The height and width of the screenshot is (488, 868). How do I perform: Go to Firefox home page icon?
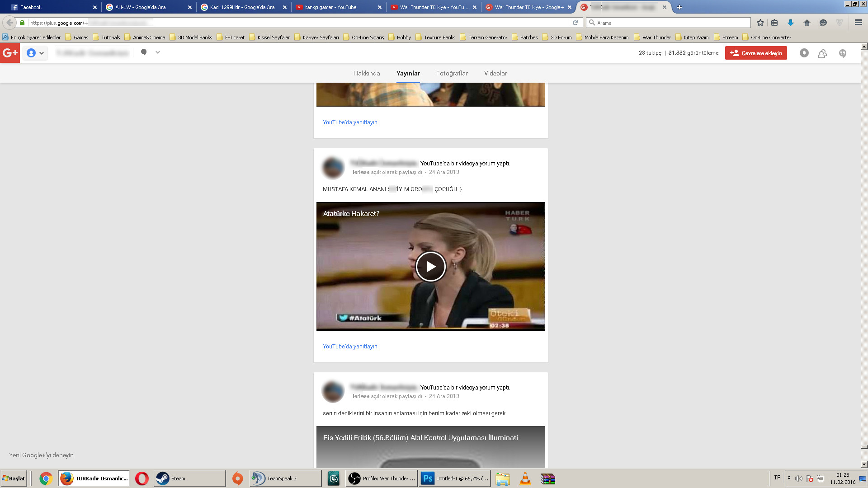coord(807,23)
